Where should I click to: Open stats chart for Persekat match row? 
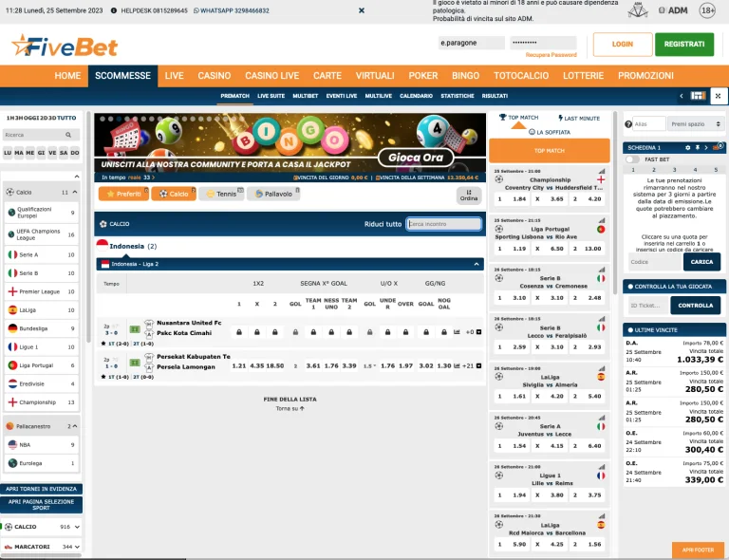pyautogui.click(x=457, y=365)
